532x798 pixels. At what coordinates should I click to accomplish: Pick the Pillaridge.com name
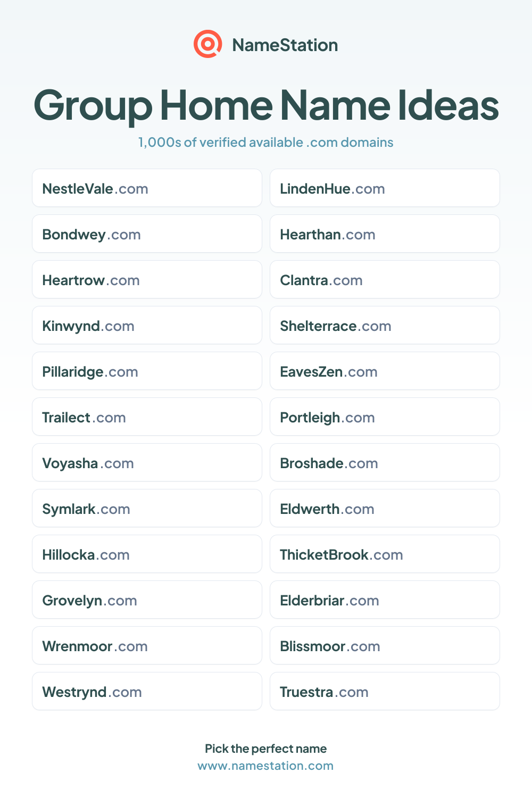click(147, 371)
